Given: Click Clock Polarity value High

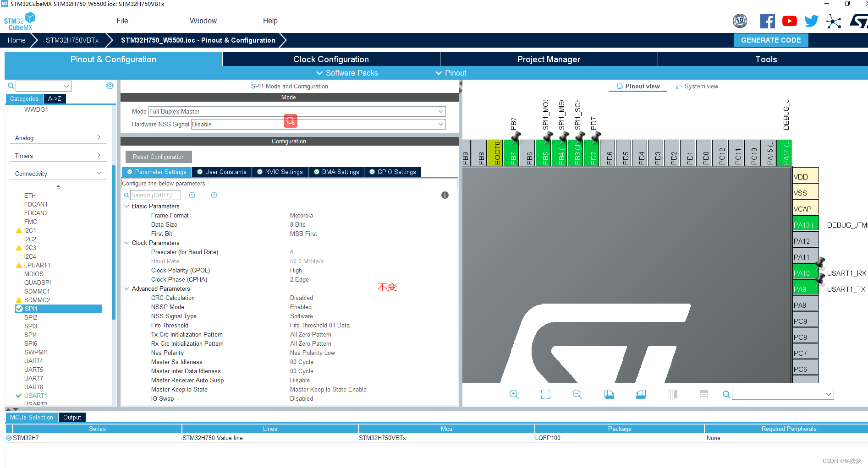Looking at the screenshot, I should coord(296,270).
